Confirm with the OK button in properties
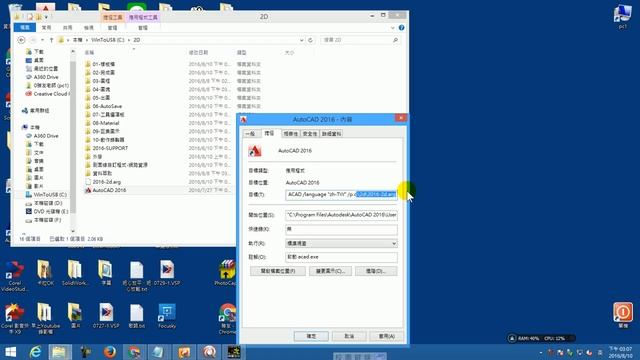The width and height of the screenshot is (640, 360). point(311,336)
